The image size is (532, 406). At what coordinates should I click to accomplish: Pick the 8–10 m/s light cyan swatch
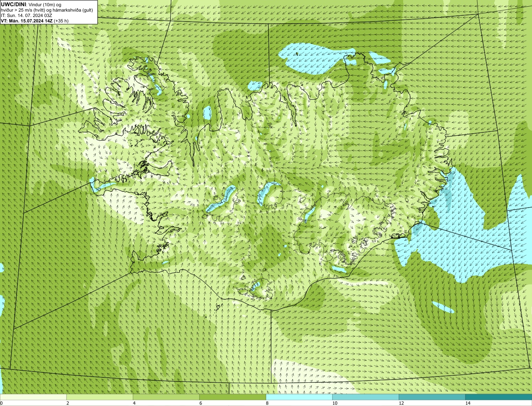[299, 397]
